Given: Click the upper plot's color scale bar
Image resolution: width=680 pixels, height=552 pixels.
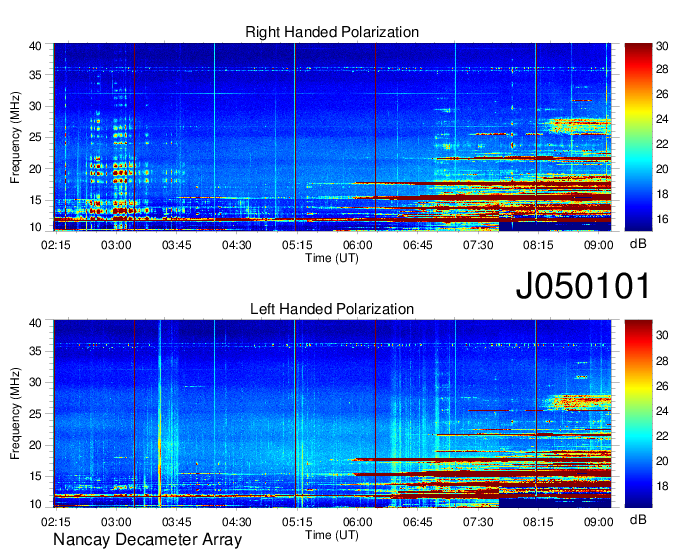Looking at the screenshot, I should click(x=638, y=137).
